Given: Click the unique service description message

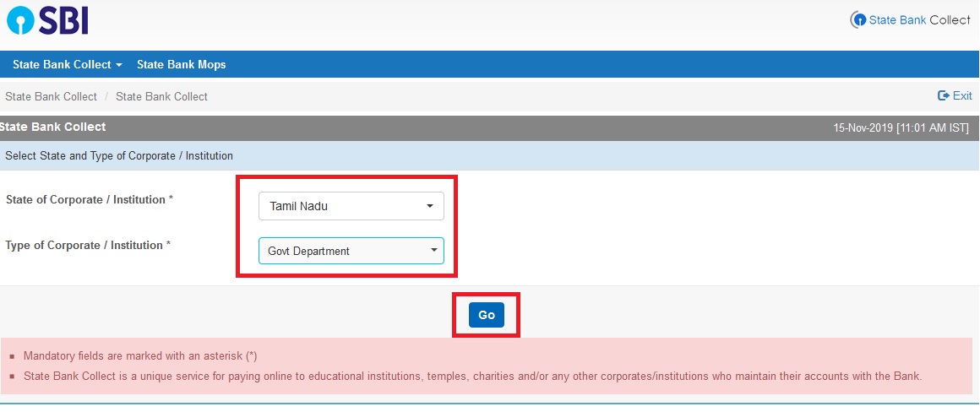Looking at the screenshot, I should [x=472, y=377].
